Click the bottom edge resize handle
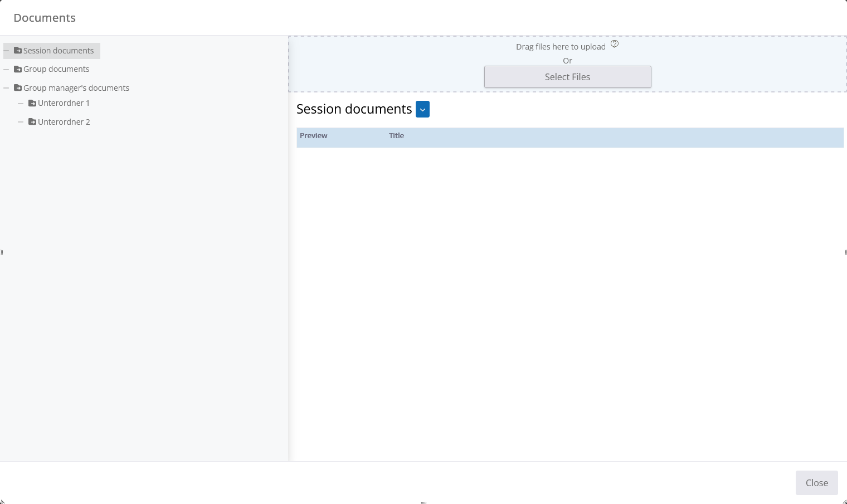Viewport: 847px width, 504px height. click(x=423, y=502)
